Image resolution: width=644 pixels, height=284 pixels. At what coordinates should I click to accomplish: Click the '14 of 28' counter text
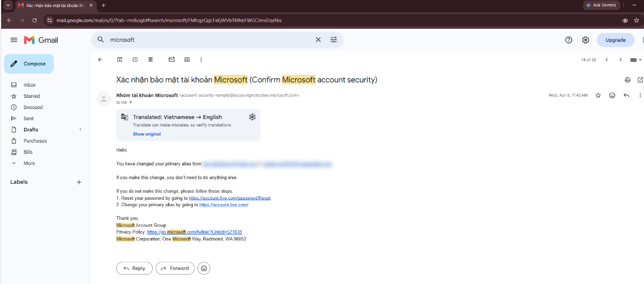tap(589, 60)
